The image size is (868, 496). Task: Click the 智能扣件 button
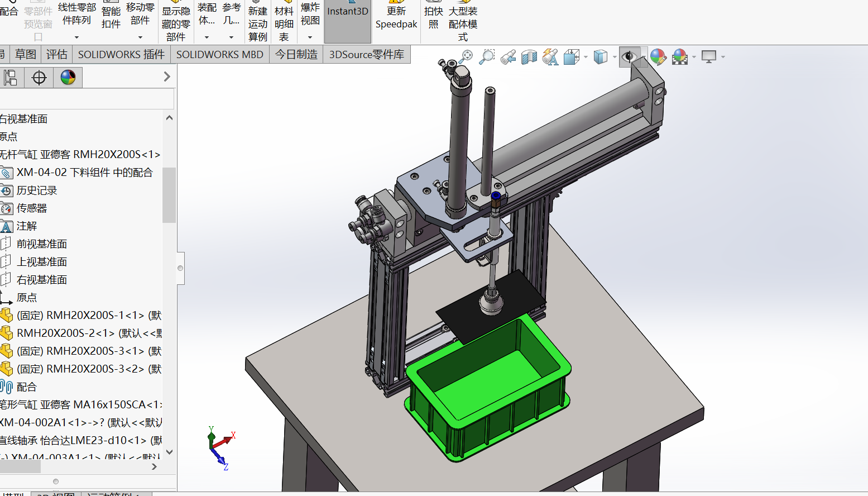pyautogui.click(x=111, y=17)
